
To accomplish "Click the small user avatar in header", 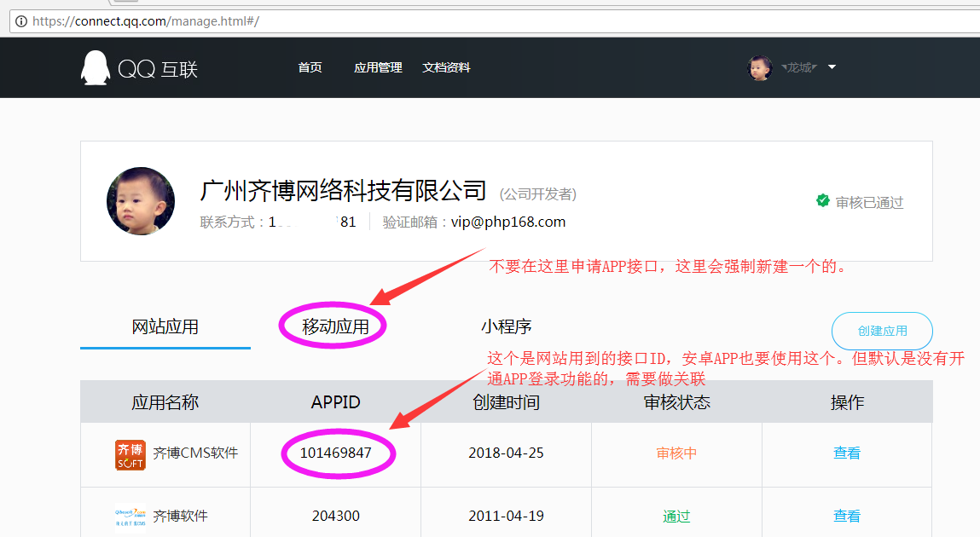I will tap(759, 68).
